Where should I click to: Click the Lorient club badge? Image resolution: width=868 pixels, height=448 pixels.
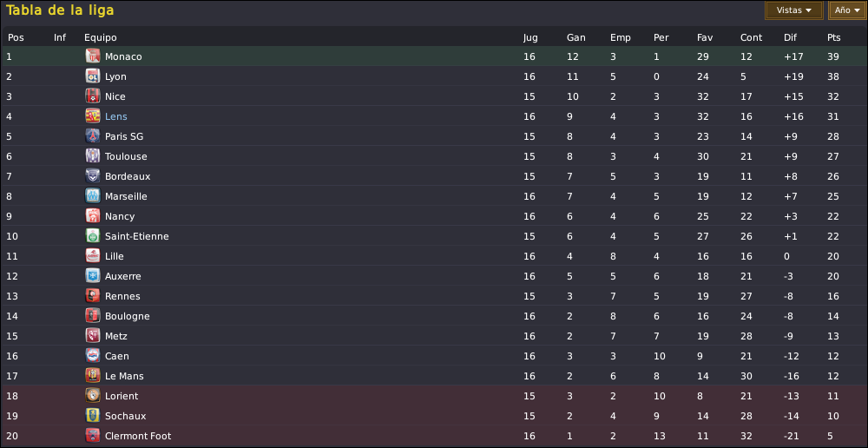tap(93, 396)
